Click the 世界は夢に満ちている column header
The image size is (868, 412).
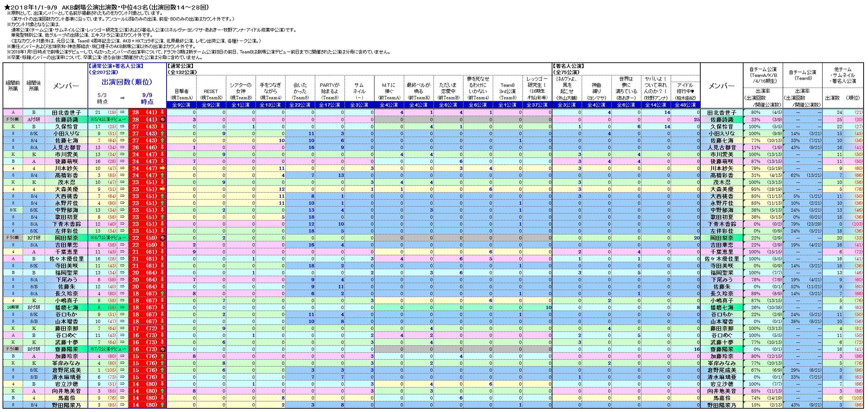tap(626, 88)
